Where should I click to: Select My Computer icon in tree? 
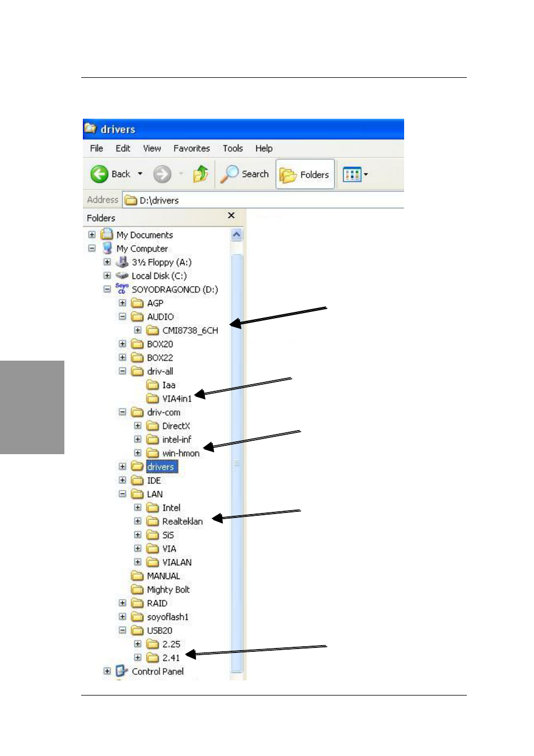click(x=107, y=248)
